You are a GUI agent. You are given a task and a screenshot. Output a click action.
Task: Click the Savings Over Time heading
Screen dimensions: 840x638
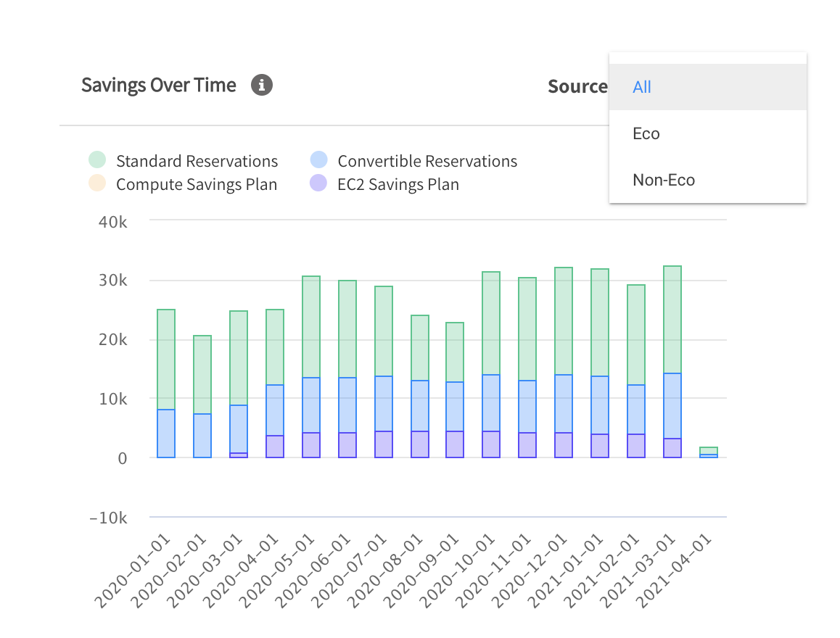pos(159,86)
